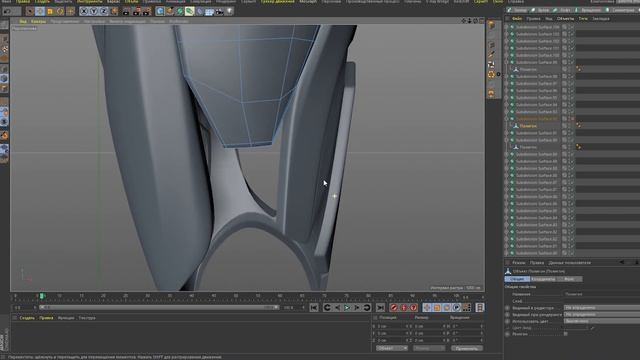This screenshot has width=640, height=360.
Task: Add a light object from toolbar
Action: [229, 11]
